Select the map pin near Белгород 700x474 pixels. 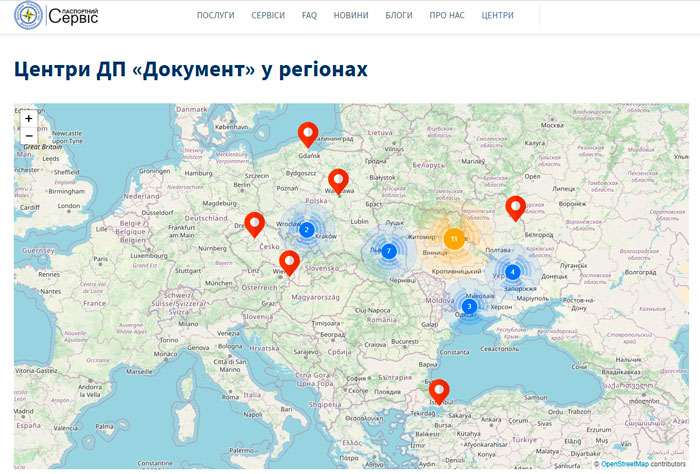point(515,207)
